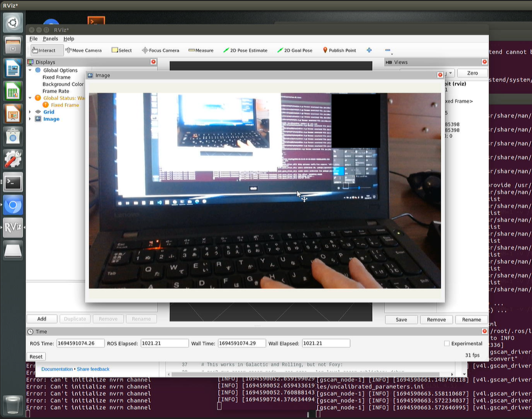Select the 2D Pose Estimate tool
Screen dimensions: 532x419
245,50
